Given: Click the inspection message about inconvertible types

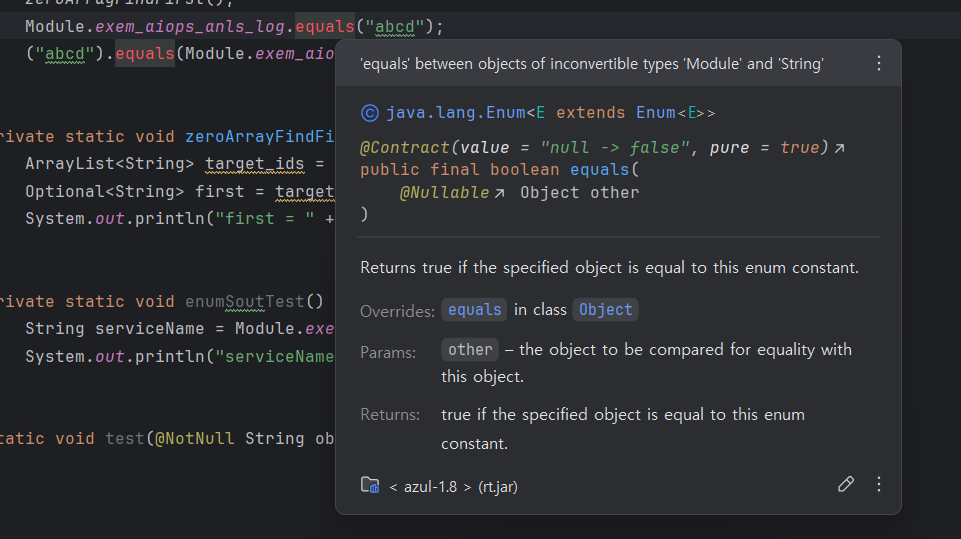Looking at the screenshot, I should pos(591,64).
